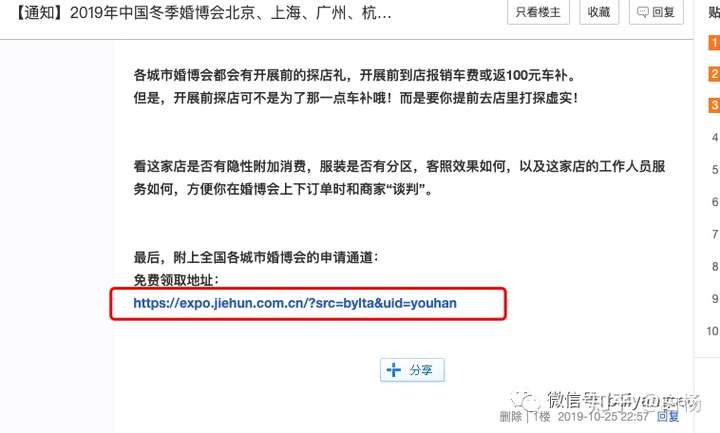Select the orange rank 3 badge
Viewport: 720px width, 433px height.
coord(714,105)
